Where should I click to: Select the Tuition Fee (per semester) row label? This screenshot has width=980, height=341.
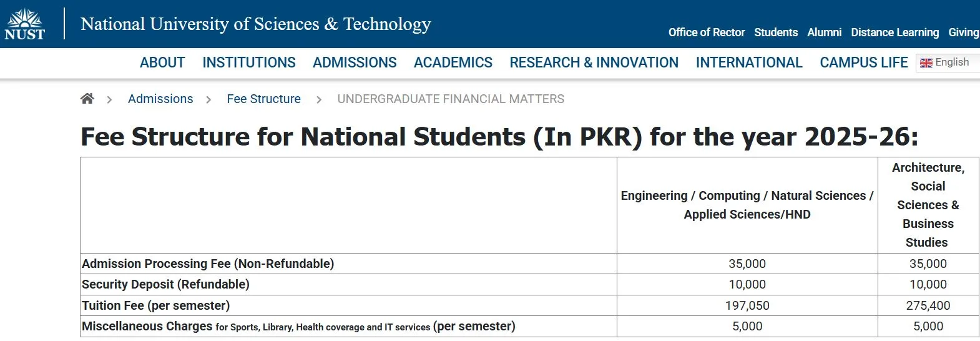tap(155, 305)
